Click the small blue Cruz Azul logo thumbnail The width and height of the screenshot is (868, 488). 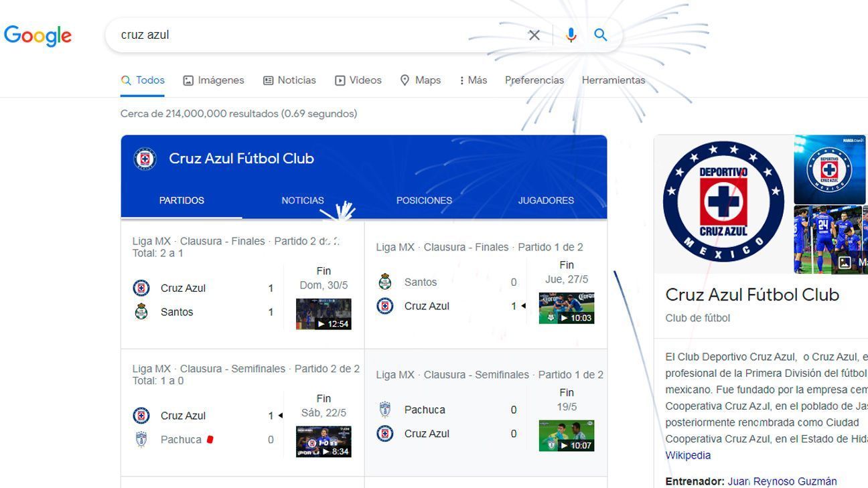830,169
